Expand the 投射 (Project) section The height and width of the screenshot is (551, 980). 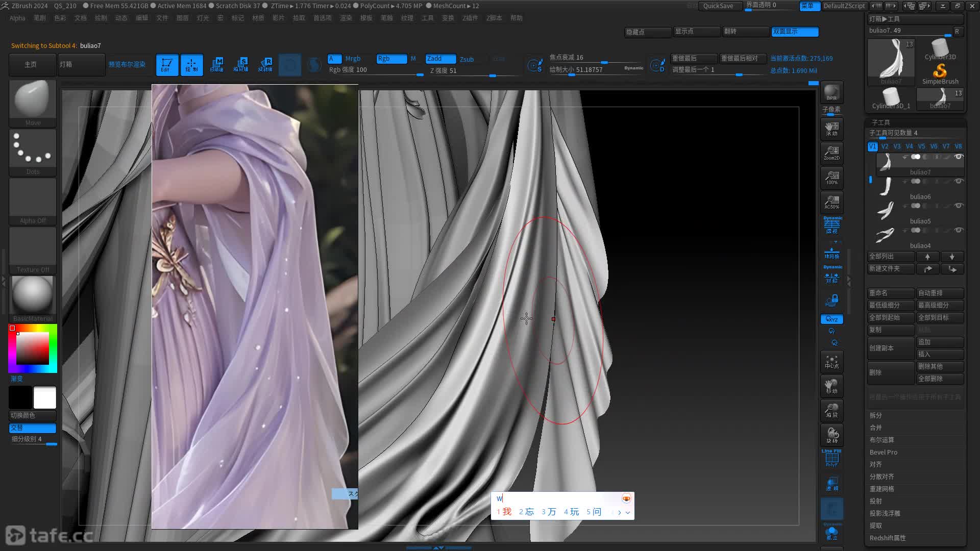876,501
